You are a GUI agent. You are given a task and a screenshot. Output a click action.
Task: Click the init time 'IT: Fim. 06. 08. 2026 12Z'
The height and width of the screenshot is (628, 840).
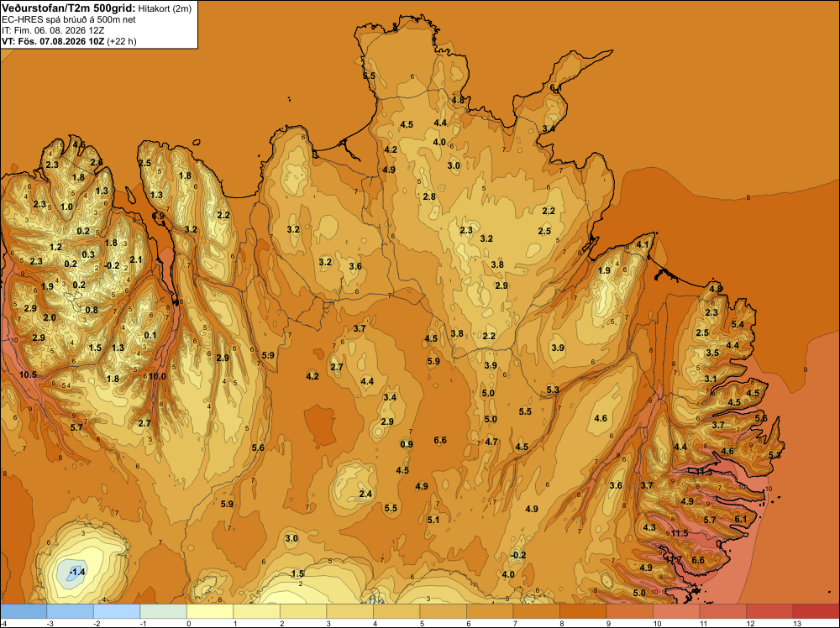coord(54,30)
